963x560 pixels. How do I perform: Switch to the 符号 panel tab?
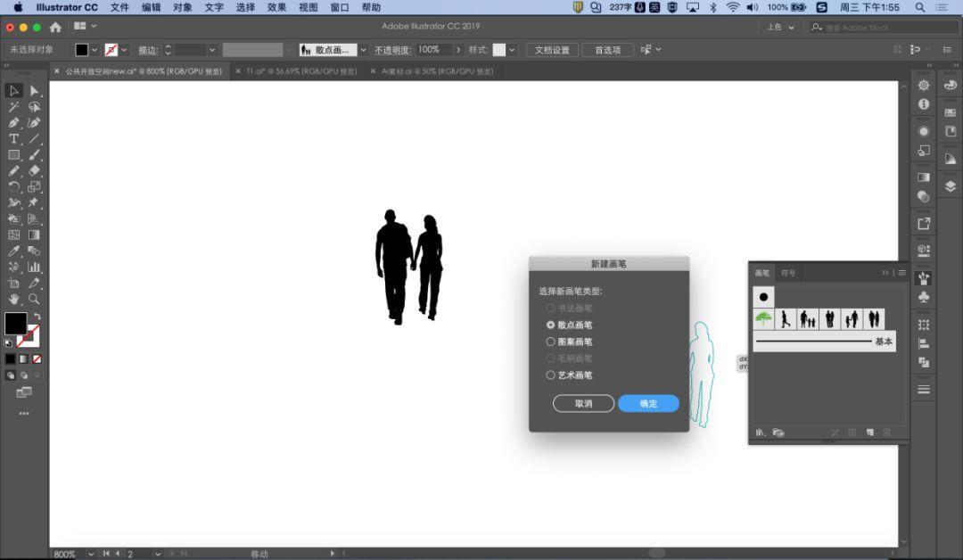788,273
